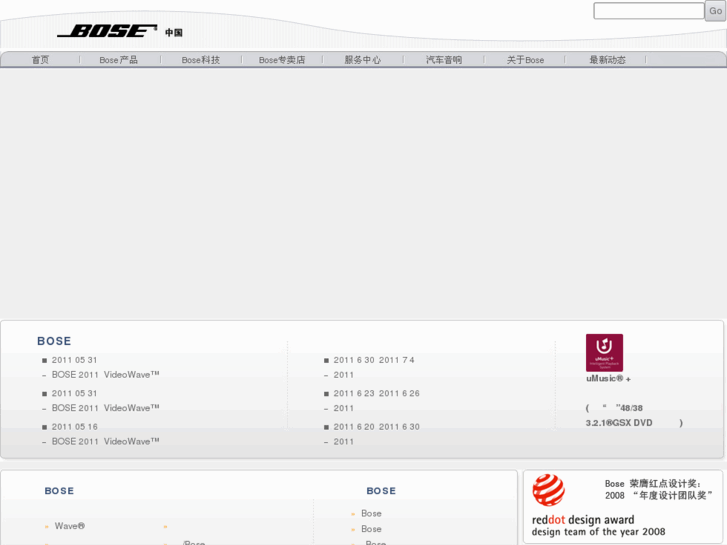Click the uMusic® + text link
The image size is (727, 545).
point(608,378)
